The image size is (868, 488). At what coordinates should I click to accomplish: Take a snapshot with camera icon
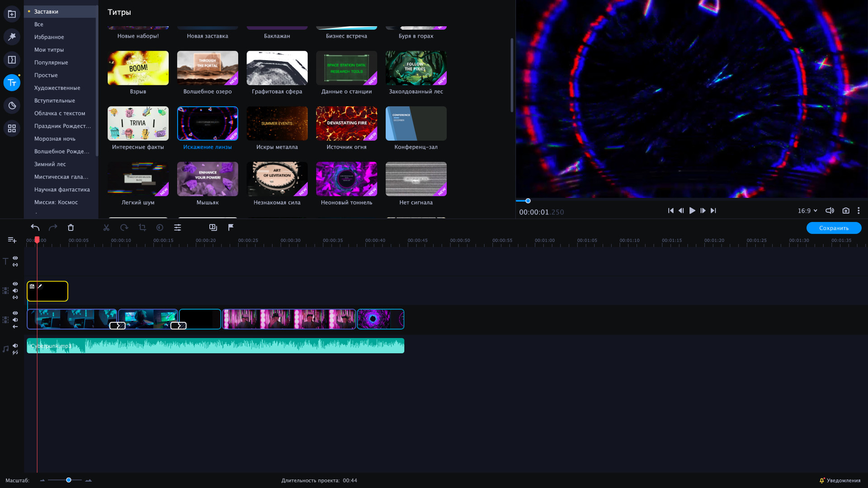[x=846, y=211]
